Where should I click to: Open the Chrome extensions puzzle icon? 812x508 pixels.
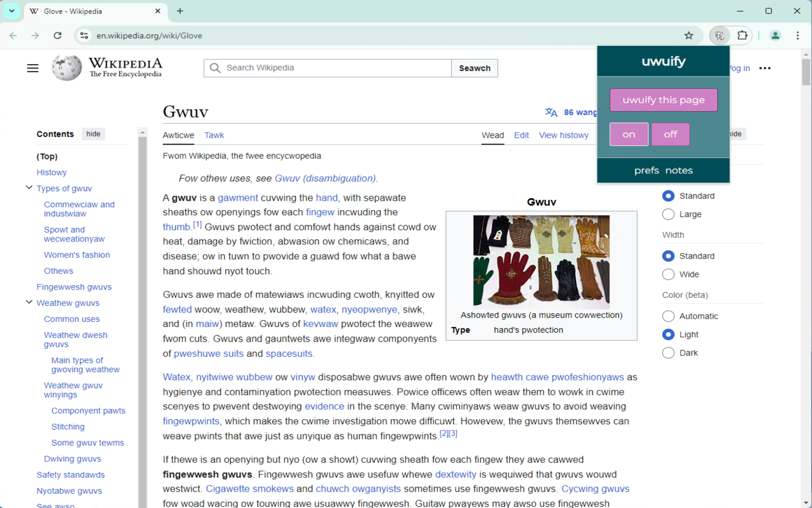pos(742,36)
